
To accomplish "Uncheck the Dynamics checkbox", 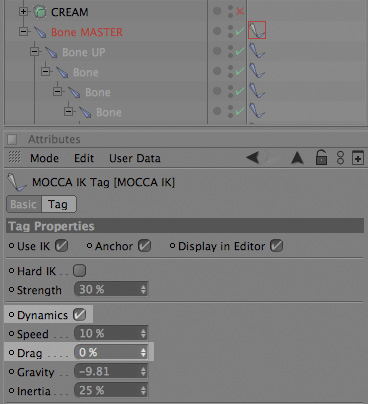I will [x=79, y=314].
